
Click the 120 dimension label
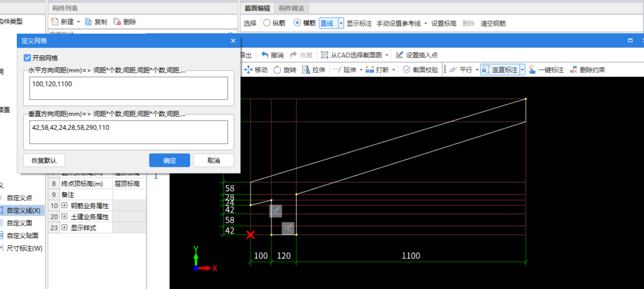click(x=284, y=256)
